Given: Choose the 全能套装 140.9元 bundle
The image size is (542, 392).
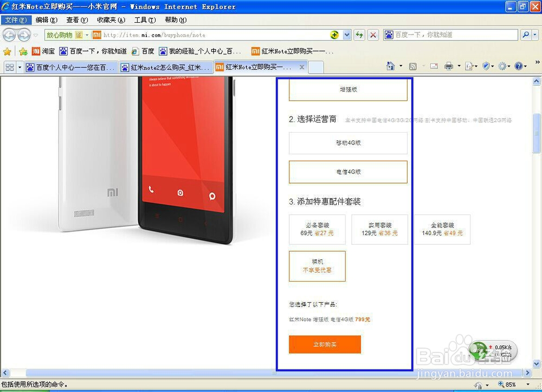Looking at the screenshot, I should click(442, 230).
